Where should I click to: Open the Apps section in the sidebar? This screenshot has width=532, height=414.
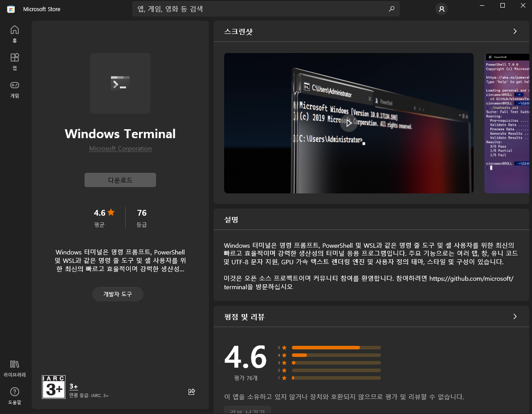(15, 62)
